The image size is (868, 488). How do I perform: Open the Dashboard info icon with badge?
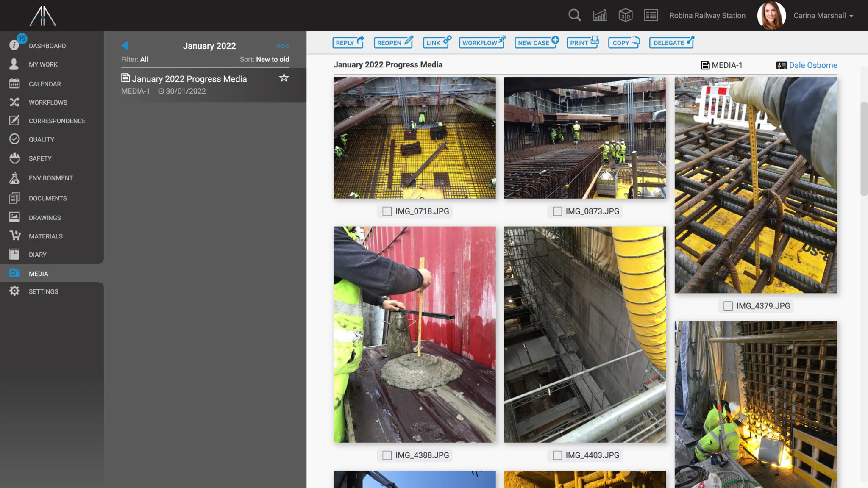(x=14, y=45)
